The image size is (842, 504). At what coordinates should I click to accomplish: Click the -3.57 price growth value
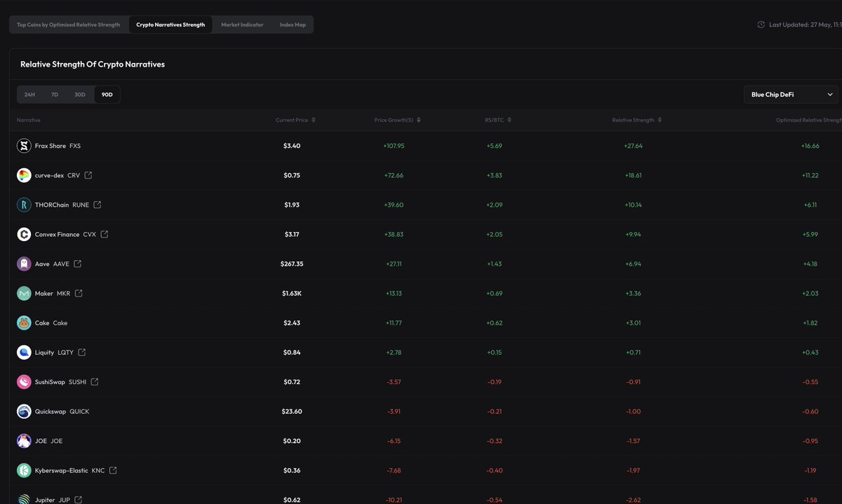(394, 382)
